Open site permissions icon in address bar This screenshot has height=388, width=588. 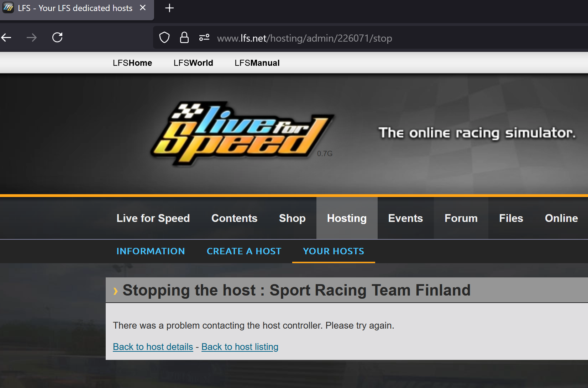click(204, 37)
